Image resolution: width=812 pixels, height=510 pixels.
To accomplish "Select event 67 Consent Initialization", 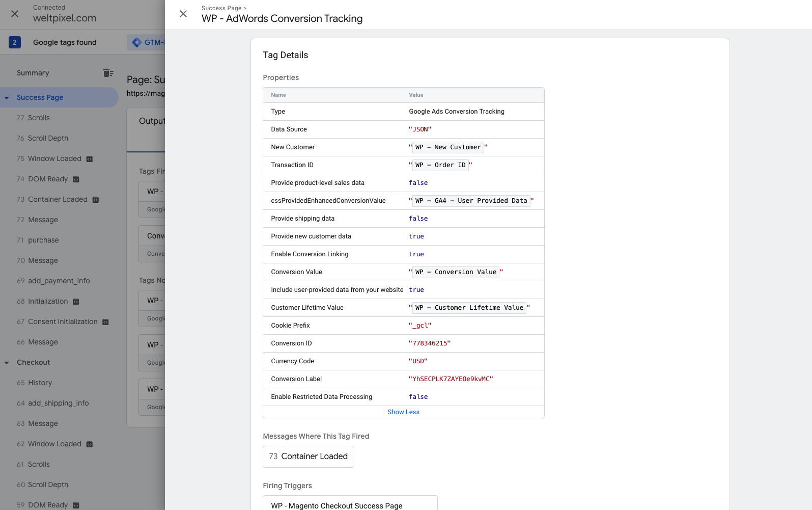I will [57, 321].
